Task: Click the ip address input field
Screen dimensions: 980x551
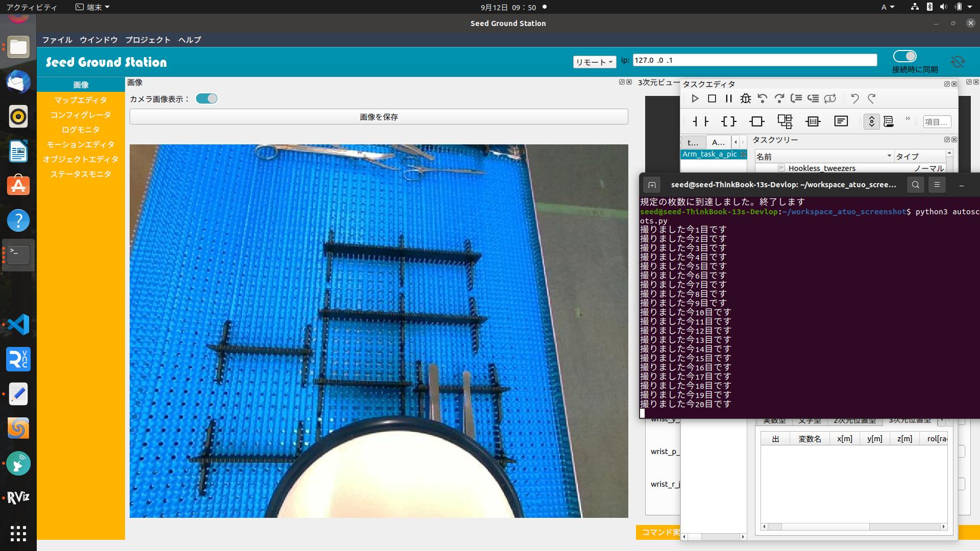Action: pyautogui.click(x=755, y=60)
